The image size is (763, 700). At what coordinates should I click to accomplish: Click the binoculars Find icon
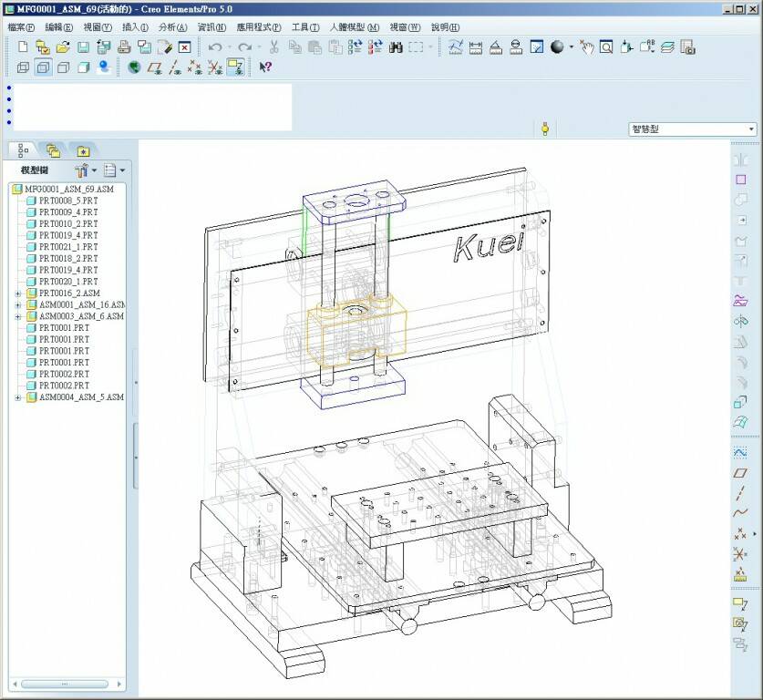point(396,46)
